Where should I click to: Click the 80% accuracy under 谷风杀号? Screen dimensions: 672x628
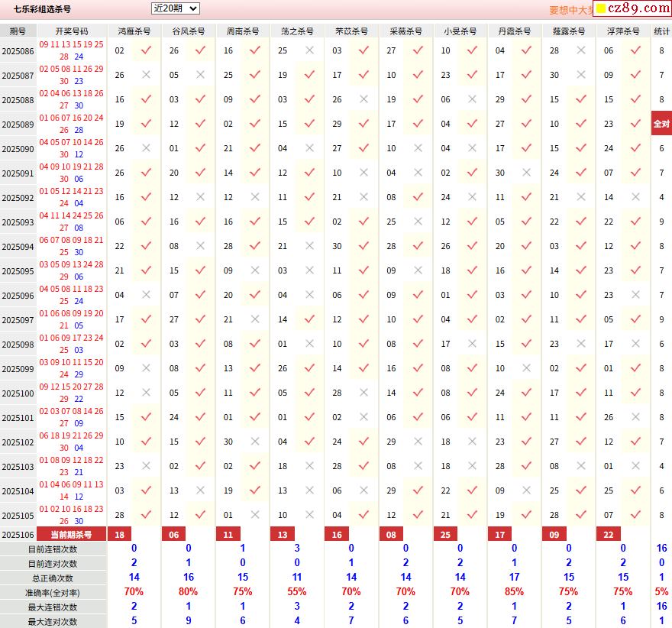188,591
